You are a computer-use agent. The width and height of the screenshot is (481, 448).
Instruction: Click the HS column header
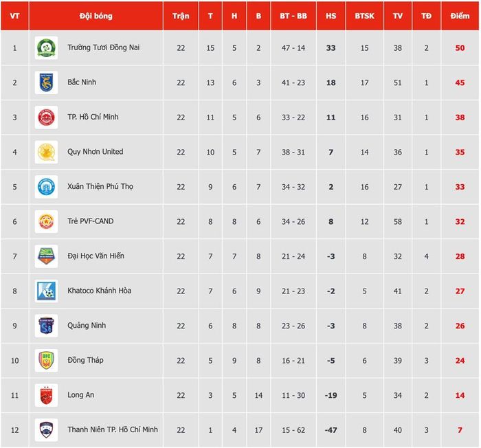tap(331, 16)
